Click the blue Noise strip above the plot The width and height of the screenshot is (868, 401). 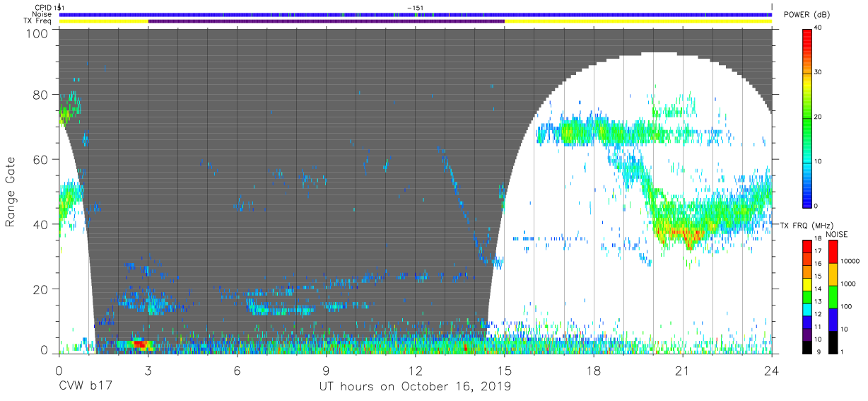click(415, 14)
